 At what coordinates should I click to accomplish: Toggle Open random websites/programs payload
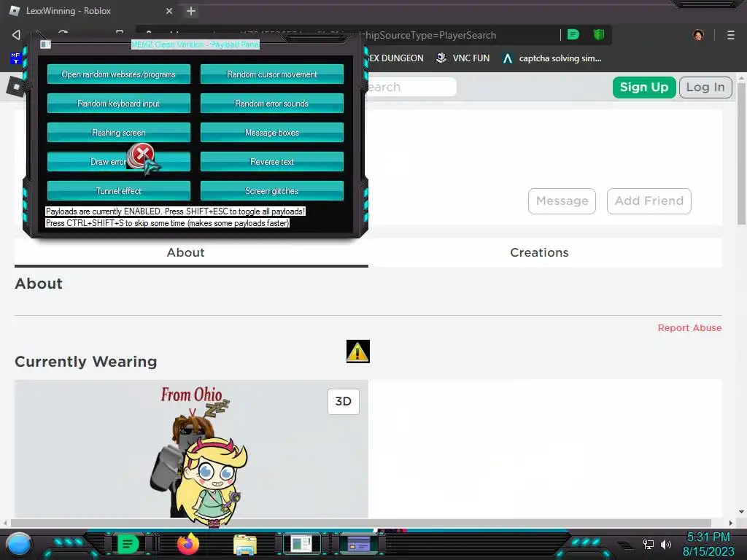point(119,74)
